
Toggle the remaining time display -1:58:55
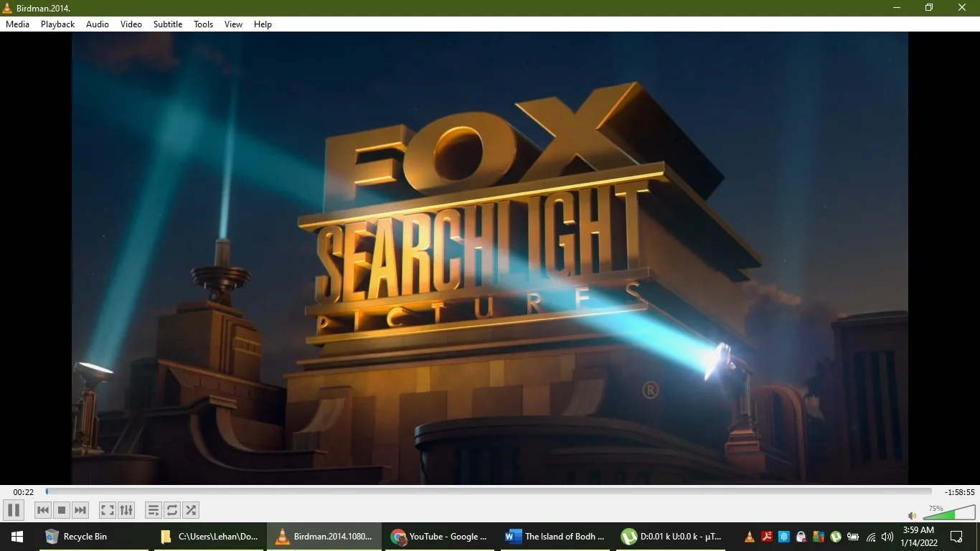[960, 492]
